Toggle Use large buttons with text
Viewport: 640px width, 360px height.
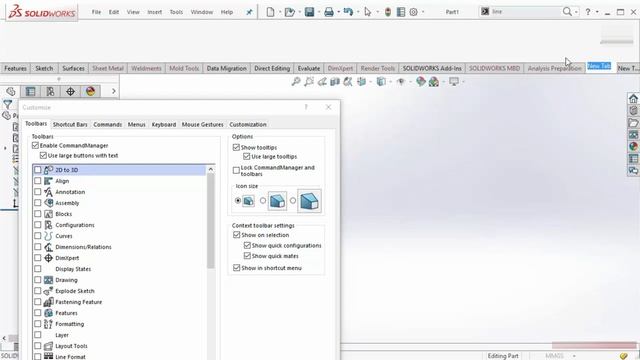tap(43, 156)
